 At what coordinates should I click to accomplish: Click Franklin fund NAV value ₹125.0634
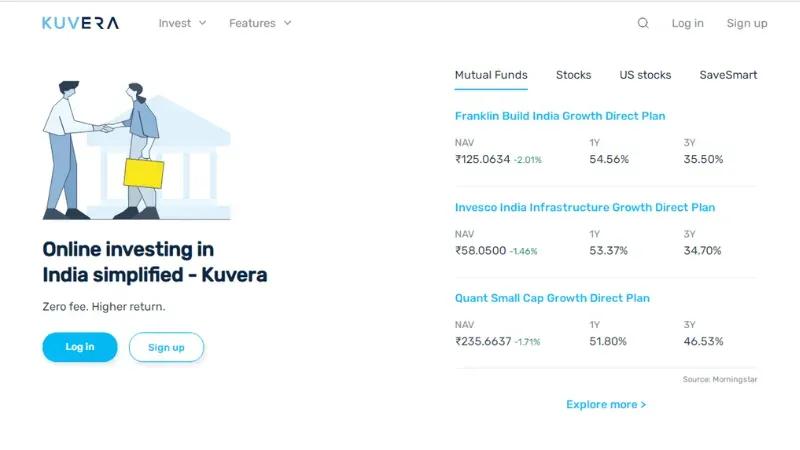[483, 159]
